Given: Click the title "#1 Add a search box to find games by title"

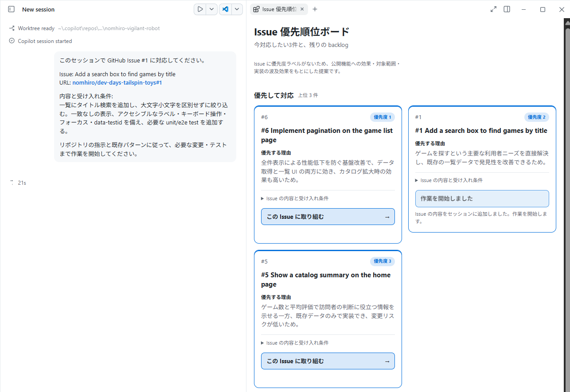Looking at the screenshot, I should (481, 131).
